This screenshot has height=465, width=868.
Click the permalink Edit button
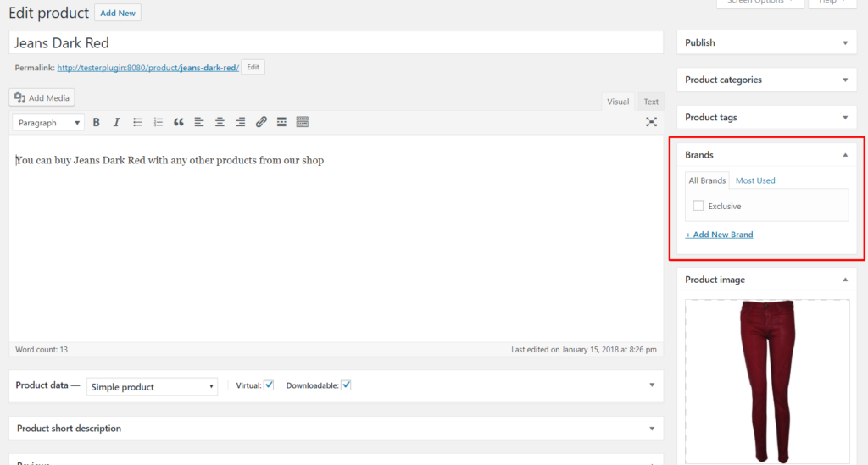pos(253,67)
